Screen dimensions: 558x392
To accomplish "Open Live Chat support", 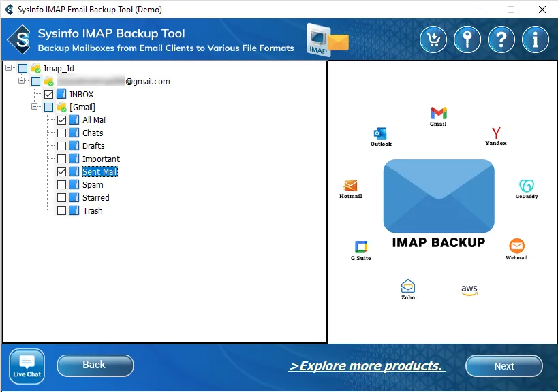I will [x=27, y=366].
